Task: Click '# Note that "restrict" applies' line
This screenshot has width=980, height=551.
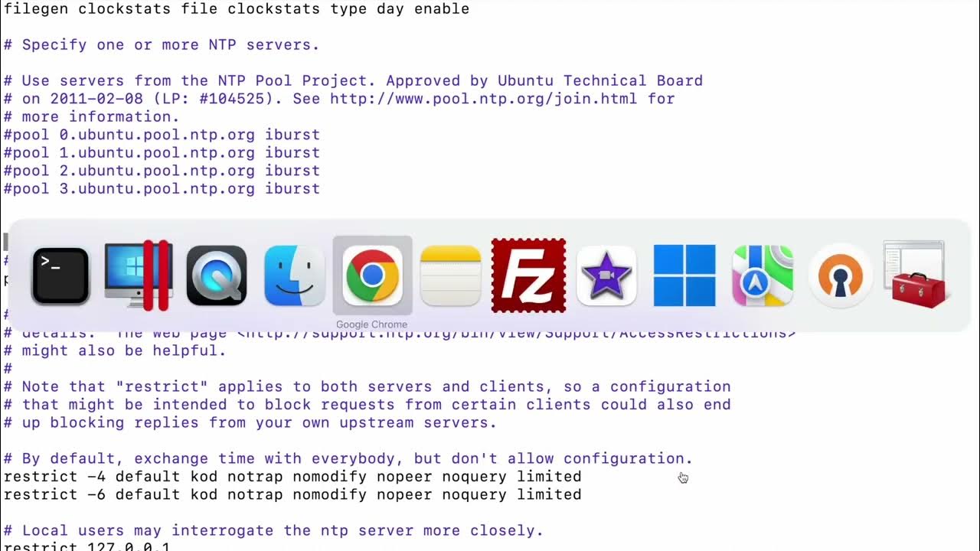Action: (x=367, y=386)
